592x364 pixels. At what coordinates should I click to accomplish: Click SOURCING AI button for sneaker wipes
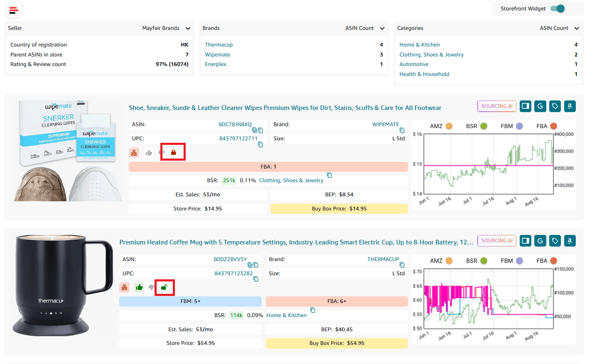click(496, 106)
